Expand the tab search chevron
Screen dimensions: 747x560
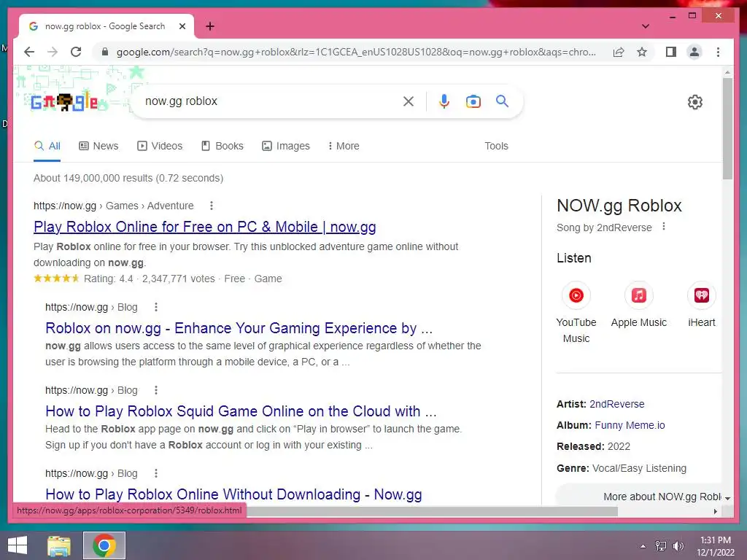point(645,26)
